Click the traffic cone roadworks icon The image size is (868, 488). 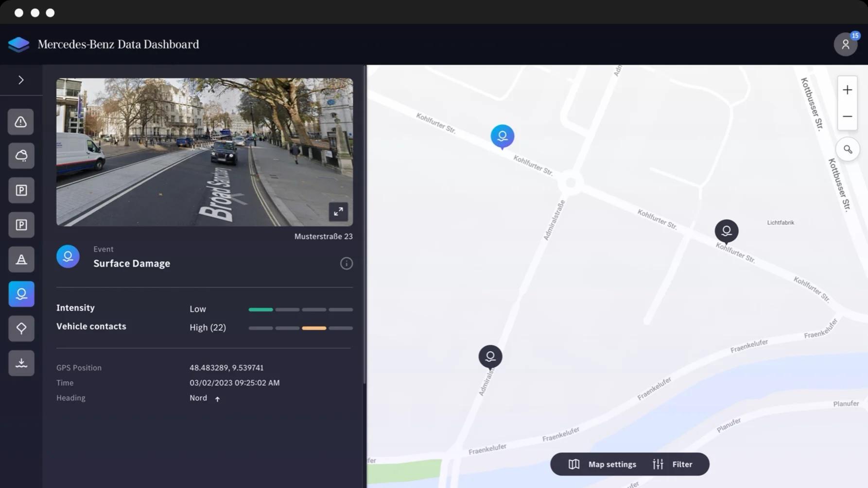coord(21,259)
